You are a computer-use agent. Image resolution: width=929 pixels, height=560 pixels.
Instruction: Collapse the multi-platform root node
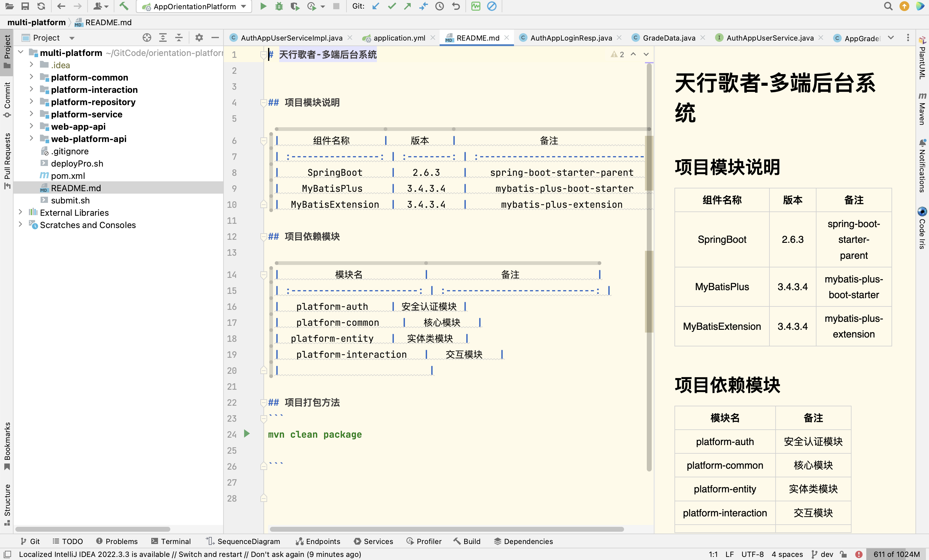(21, 52)
